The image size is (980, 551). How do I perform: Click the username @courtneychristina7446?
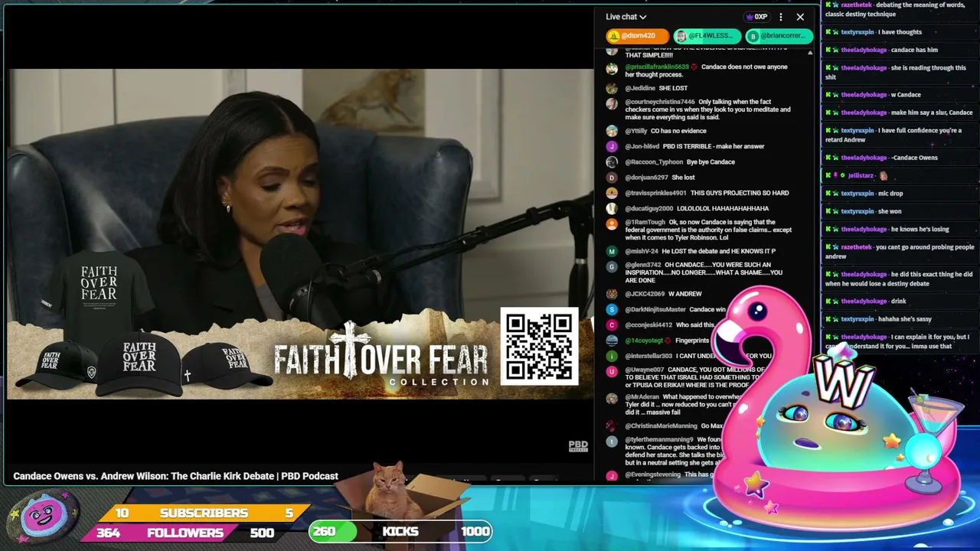point(660,102)
